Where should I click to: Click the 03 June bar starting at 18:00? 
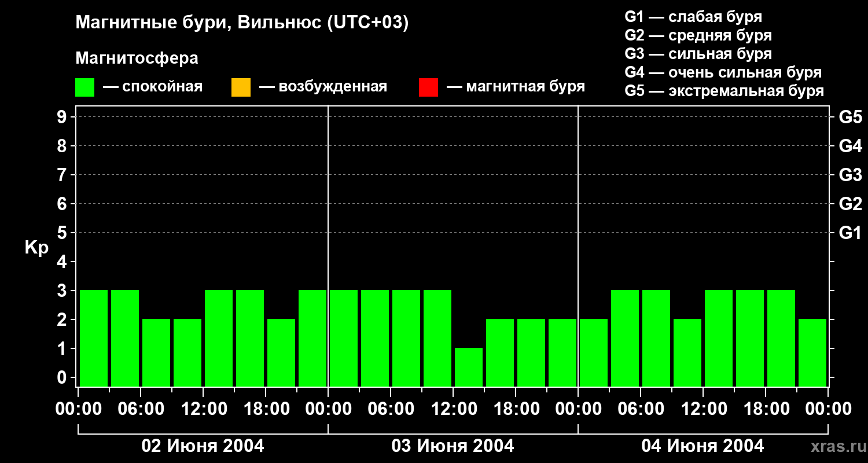click(x=531, y=352)
